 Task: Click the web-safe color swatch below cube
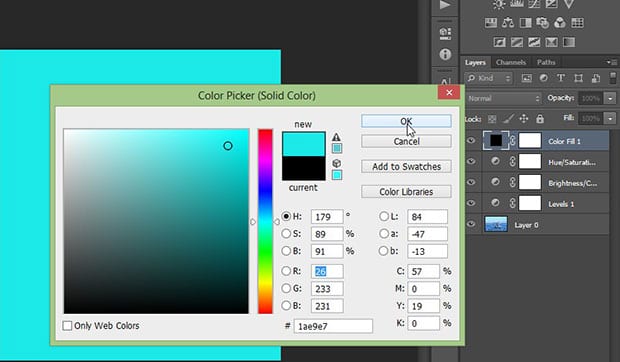pos(336,175)
